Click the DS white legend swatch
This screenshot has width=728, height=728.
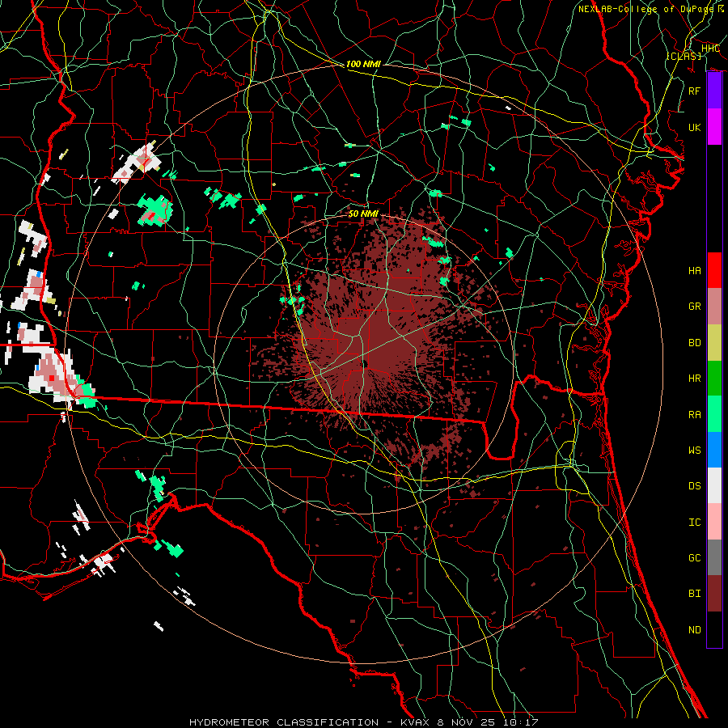coord(714,485)
